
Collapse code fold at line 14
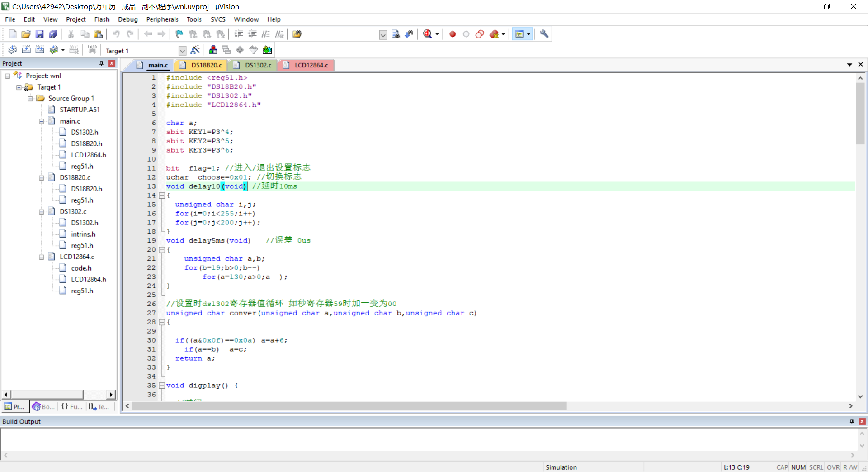[x=161, y=195]
